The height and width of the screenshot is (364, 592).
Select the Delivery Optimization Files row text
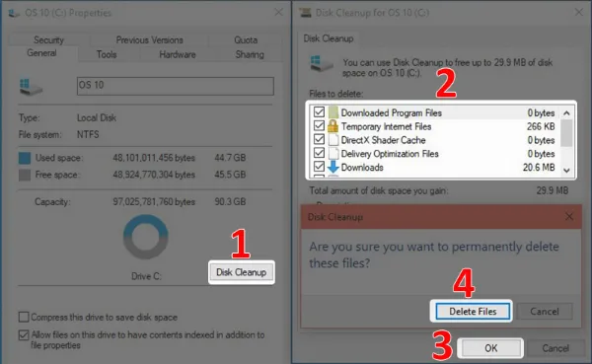coord(390,154)
